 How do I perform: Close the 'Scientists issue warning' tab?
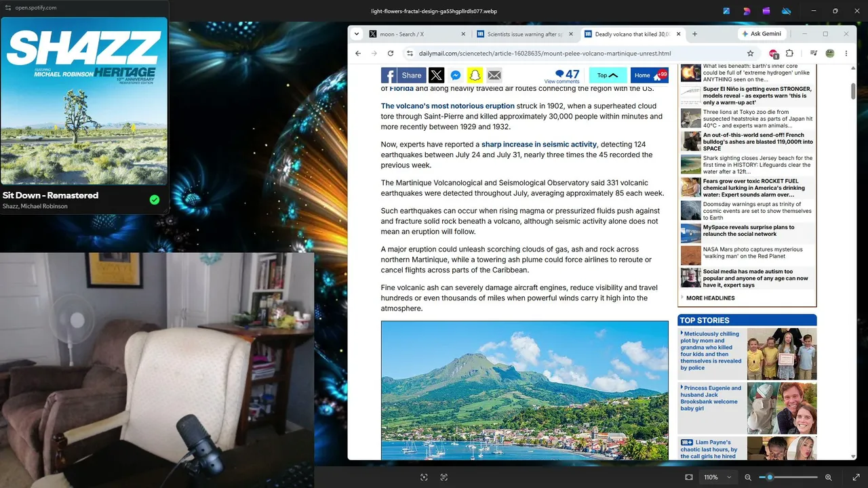pyautogui.click(x=571, y=34)
